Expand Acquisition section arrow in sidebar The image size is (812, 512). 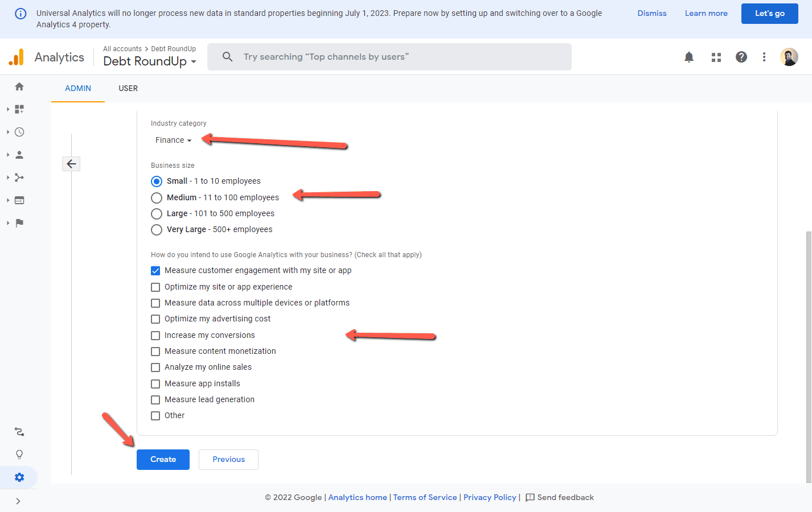[x=8, y=177]
